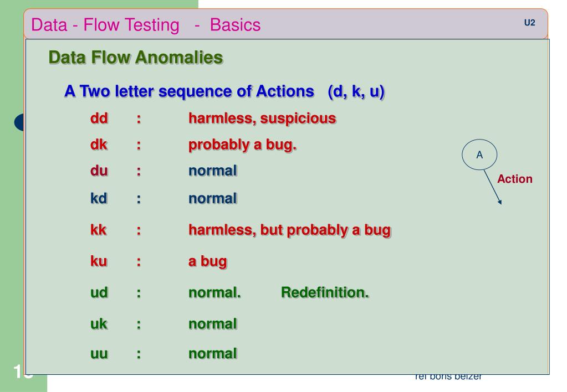Select the red Action label
Screen dimensions: 567x392
(x=514, y=179)
